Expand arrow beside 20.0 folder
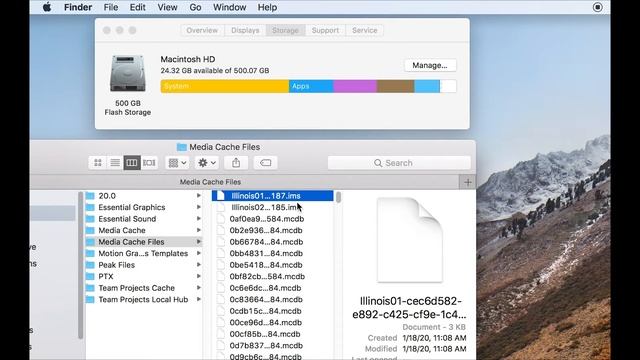640x360 pixels. click(199, 196)
